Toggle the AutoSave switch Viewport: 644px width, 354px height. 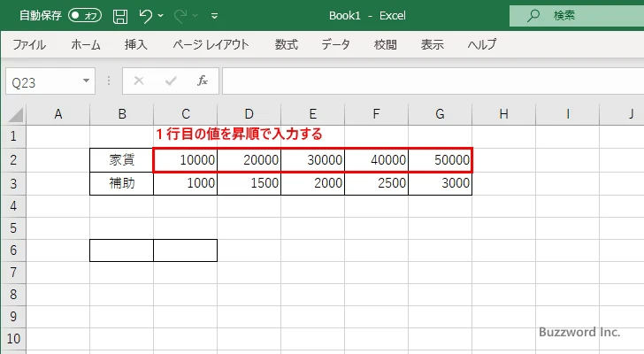pos(84,15)
